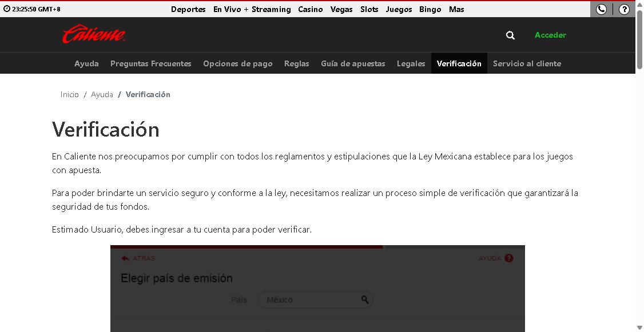The image size is (644, 332).
Task: Open the Vegas section
Action: pos(341,9)
